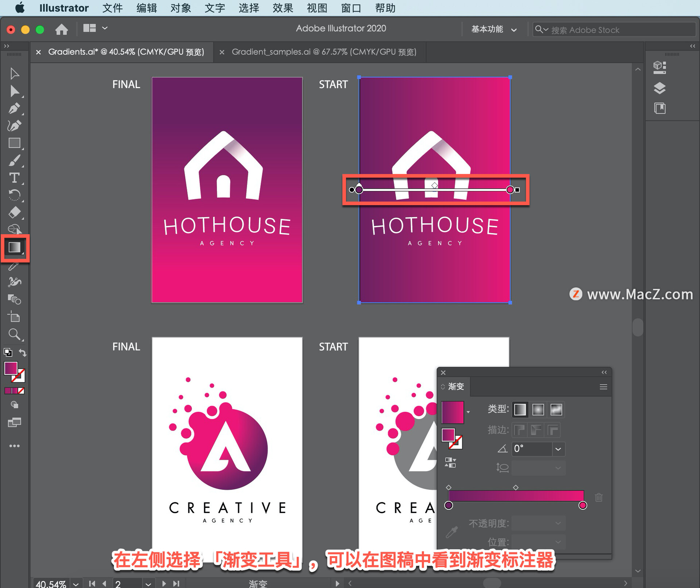Open the arrange documents dropdown
700x588 pixels.
[95, 28]
